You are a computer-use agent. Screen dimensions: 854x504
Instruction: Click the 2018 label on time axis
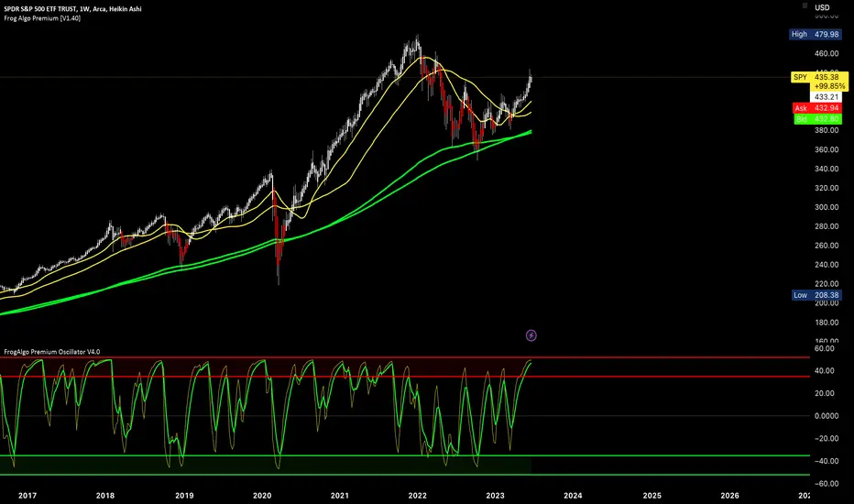pos(105,495)
